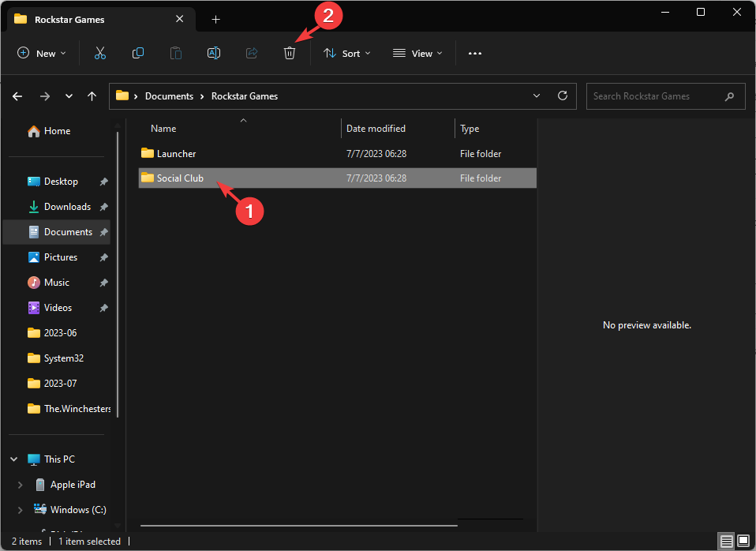Open Music in navigation pane
756x551 pixels.
(x=57, y=283)
